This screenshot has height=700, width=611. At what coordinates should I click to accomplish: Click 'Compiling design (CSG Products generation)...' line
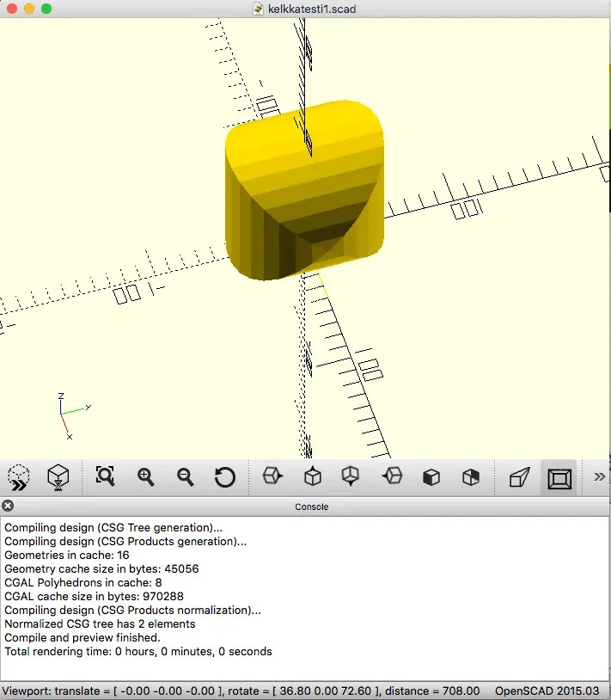pyautogui.click(x=125, y=542)
